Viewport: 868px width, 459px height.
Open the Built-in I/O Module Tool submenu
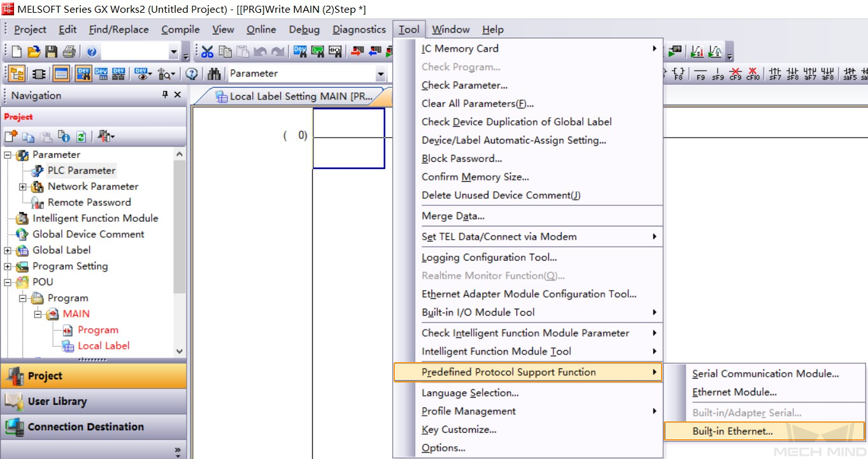[x=528, y=312]
